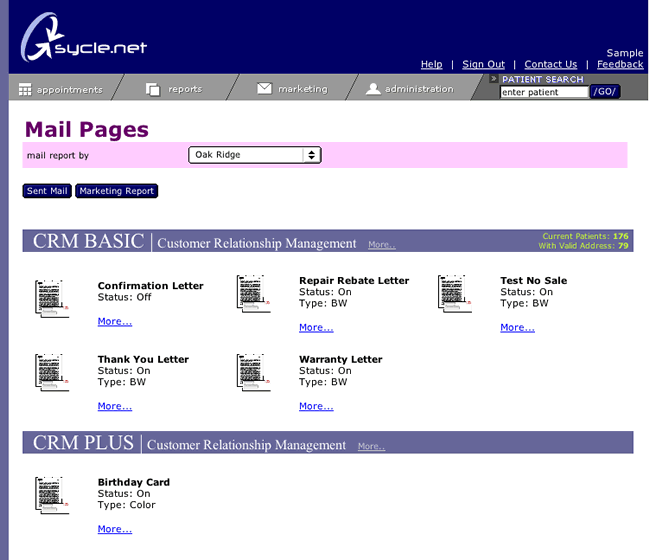This screenshot has width=650, height=560.
Task: Focus the enter patient search field
Action: (x=544, y=92)
